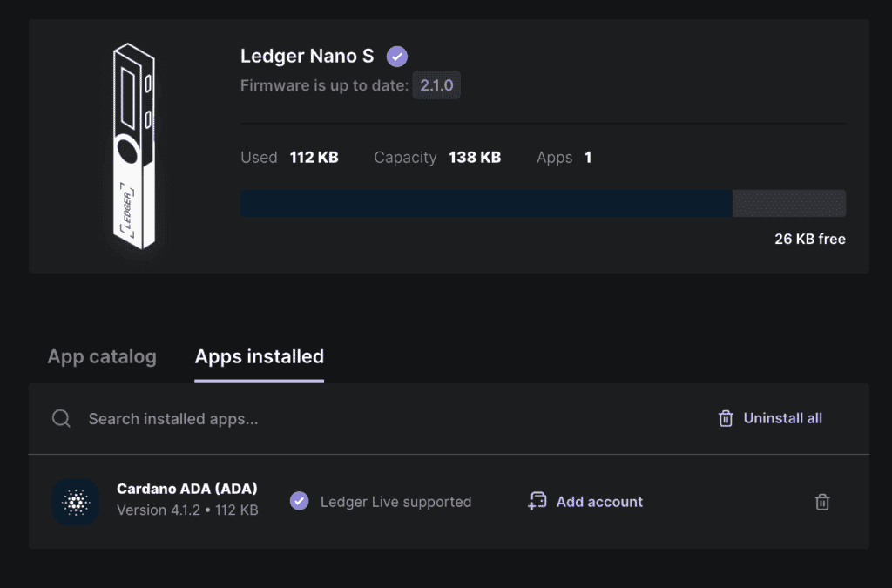Click the trash icon to uninstall Cardano
Screen dimensions: 892x588
point(821,502)
